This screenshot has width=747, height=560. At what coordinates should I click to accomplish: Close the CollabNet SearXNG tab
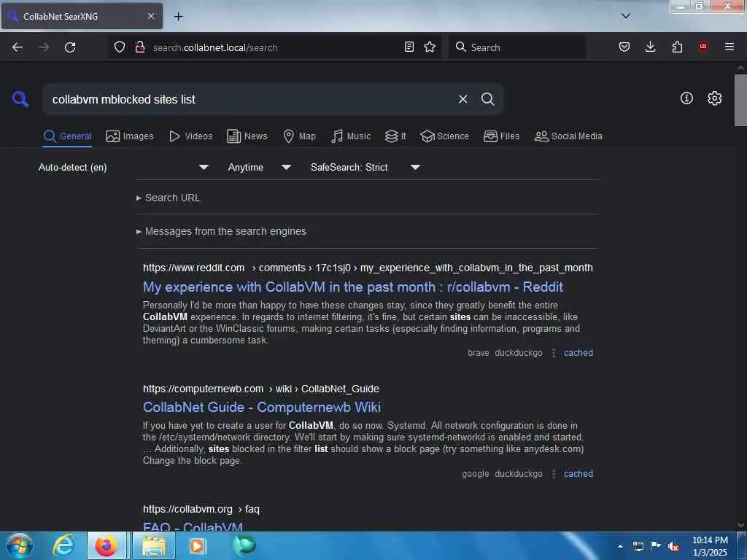click(150, 16)
